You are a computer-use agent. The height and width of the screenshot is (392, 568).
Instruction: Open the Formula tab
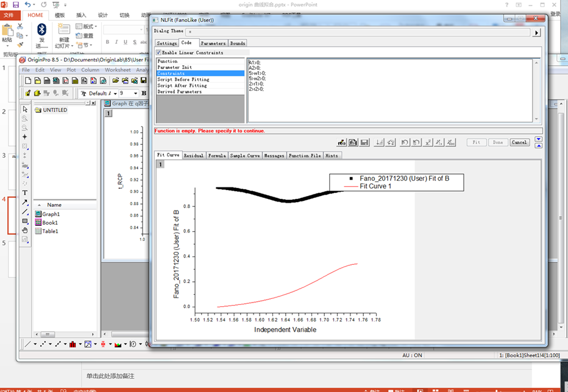tap(217, 156)
